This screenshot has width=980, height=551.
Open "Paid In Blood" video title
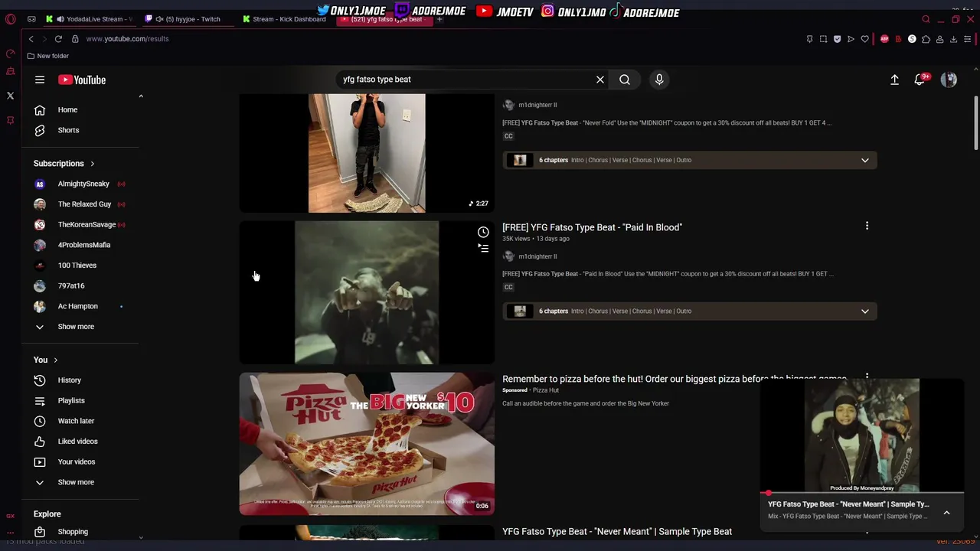(592, 227)
